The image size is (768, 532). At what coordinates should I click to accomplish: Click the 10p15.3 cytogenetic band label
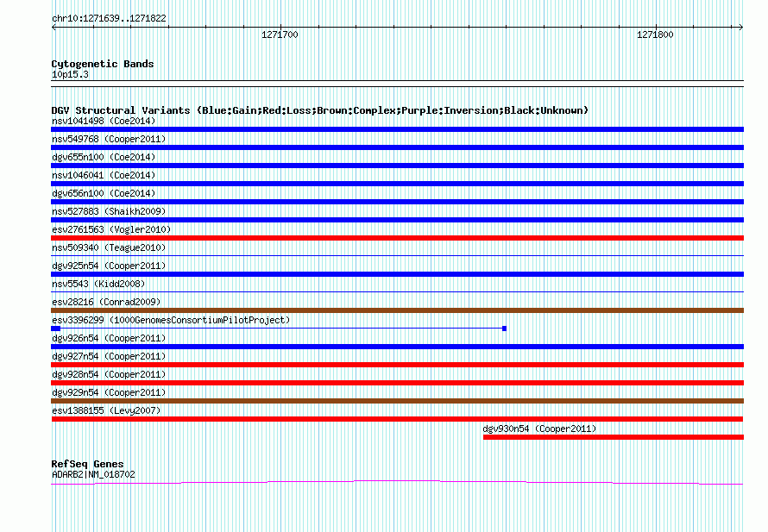(70, 74)
